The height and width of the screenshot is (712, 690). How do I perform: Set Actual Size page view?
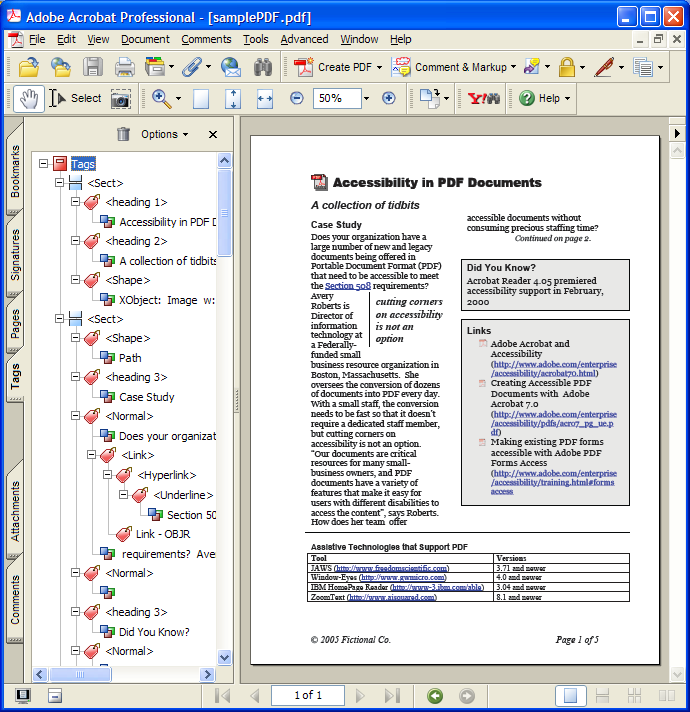[201, 99]
